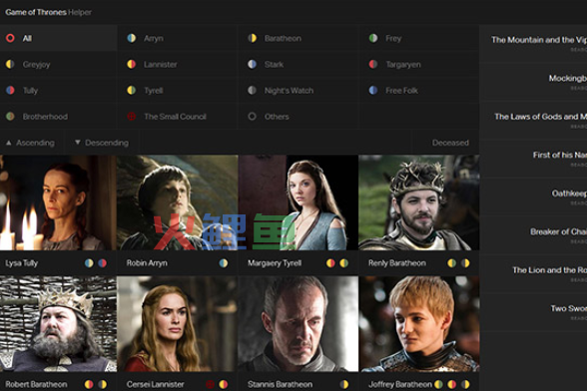Viewport: 588px width, 392px height.
Task: Click the Arryn house color icon
Action: [131, 38]
